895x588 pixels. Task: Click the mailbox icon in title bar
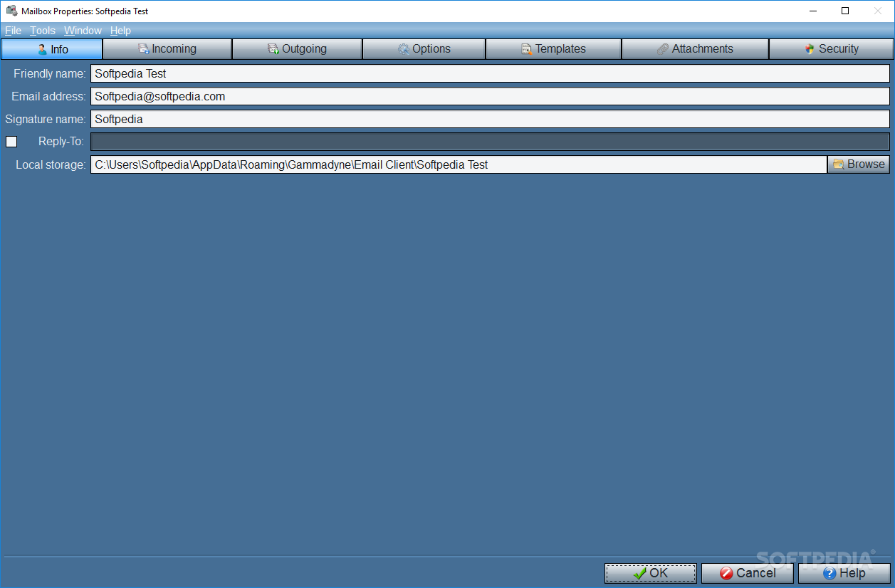point(11,11)
